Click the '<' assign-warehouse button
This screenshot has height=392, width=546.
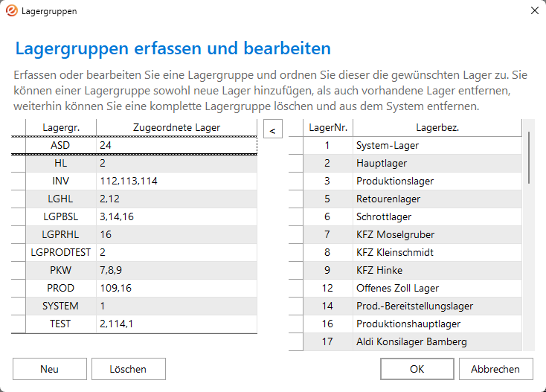tap(273, 129)
